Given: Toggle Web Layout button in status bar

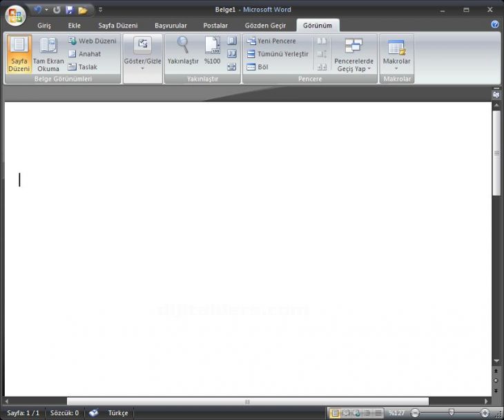Looking at the screenshot, I should (x=356, y=413).
